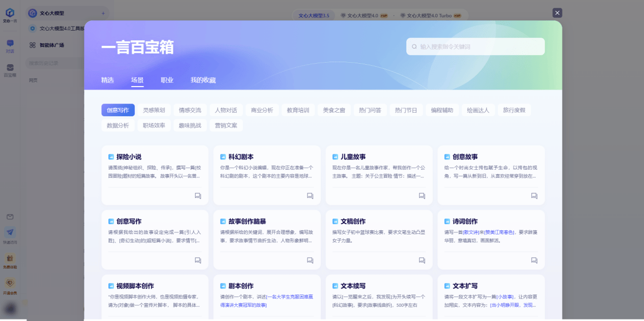644x321 pixels.
Task: Close the 一言百宝箱 dialog
Action: click(x=557, y=13)
